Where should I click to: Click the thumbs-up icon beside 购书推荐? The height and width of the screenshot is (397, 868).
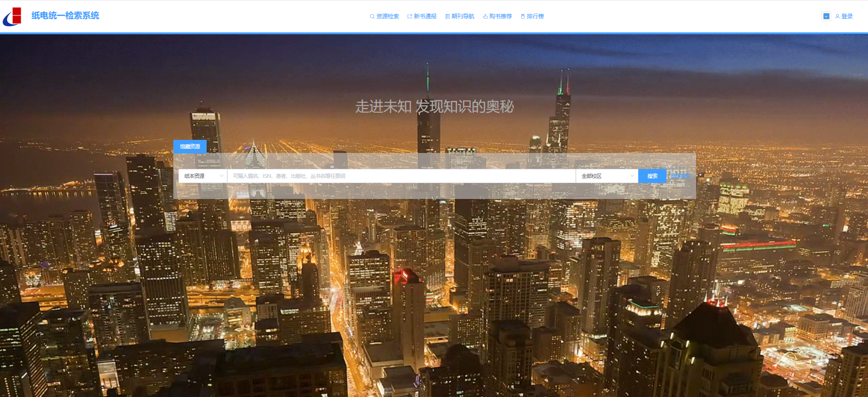(x=485, y=16)
